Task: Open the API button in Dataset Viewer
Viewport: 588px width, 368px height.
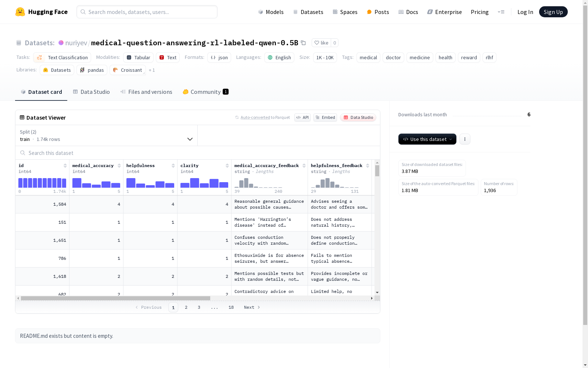Action: click(x=302, y=117)
